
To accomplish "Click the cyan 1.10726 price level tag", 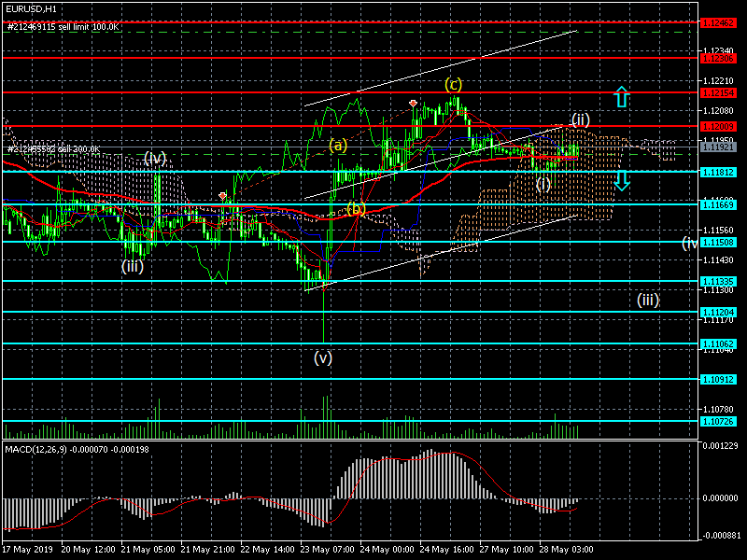I will pyautogui.click(x=716, y=422).
